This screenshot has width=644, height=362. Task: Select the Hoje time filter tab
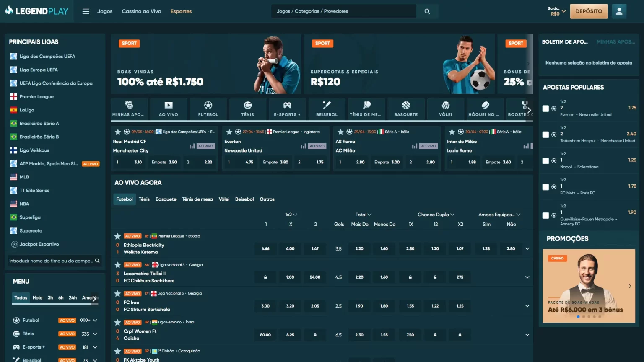point(37,298)
